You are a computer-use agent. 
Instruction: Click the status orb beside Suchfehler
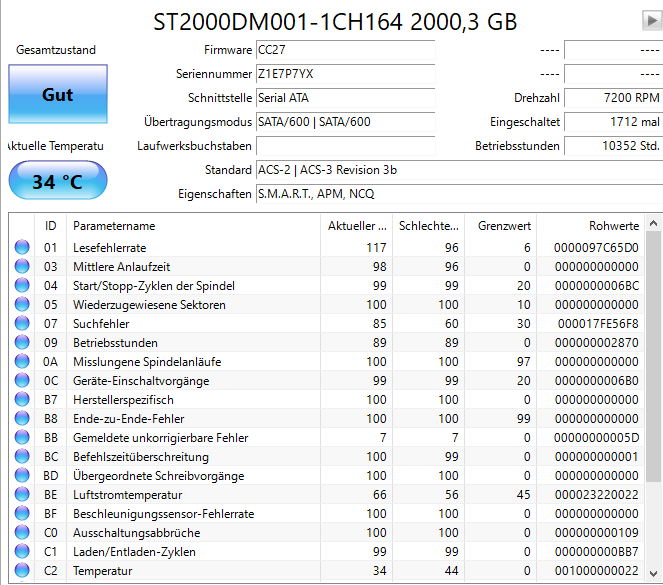pos(22,323)
